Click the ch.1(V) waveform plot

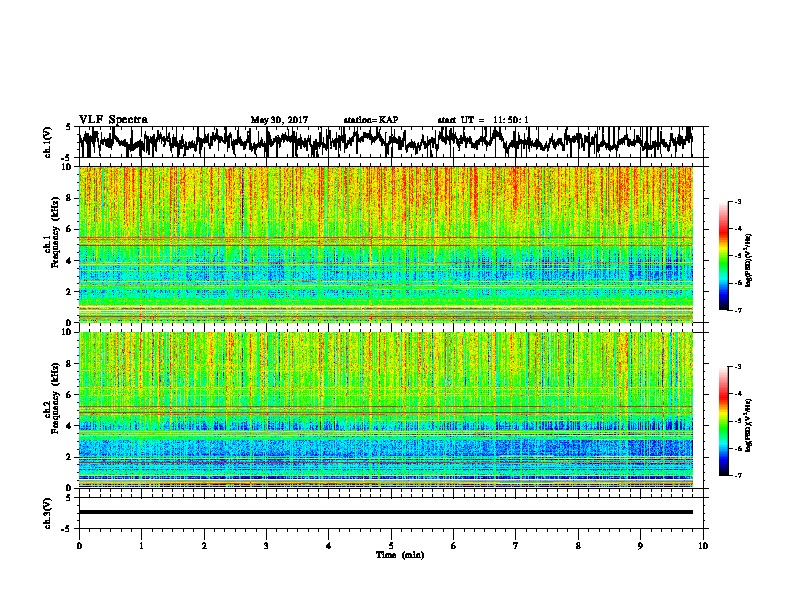390,142
